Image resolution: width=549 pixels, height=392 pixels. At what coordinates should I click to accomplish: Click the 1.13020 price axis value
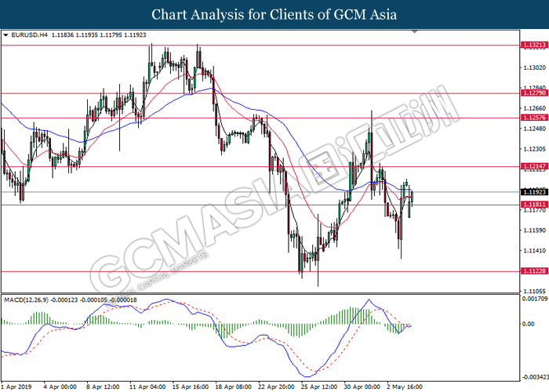click(535, 67)
